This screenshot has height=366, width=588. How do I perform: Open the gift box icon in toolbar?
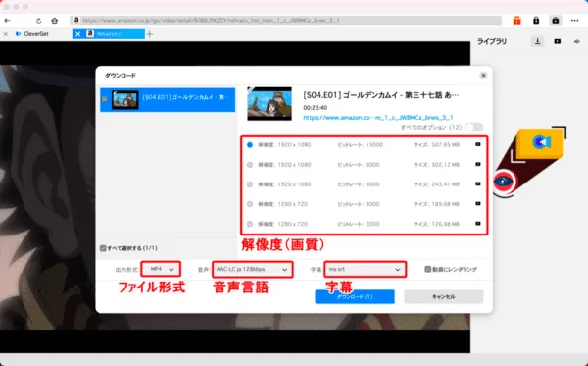coord(516,21)
